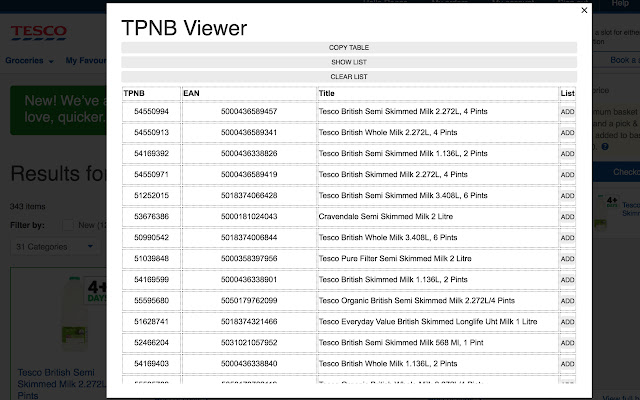Image resolution: width=640 pixels, height=400 pixels.
Task: Click title Tesco Organic British Semi Skimmed Milk
Action: point(417,301)
